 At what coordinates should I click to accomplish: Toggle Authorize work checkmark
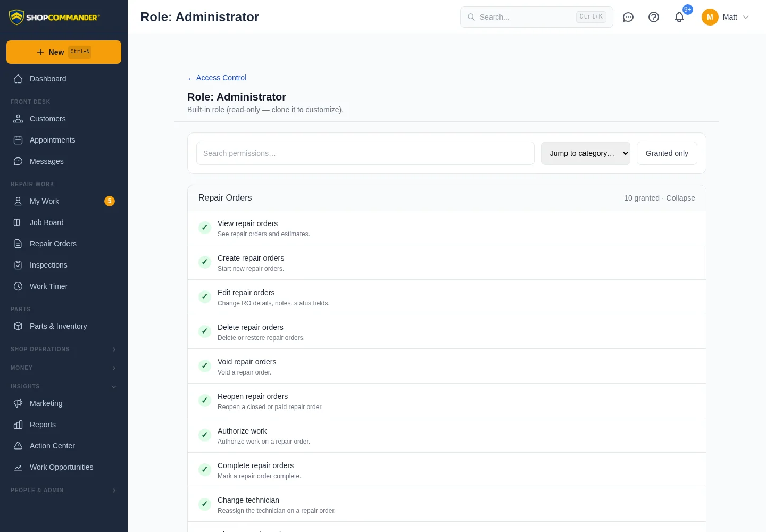[205, 435]
